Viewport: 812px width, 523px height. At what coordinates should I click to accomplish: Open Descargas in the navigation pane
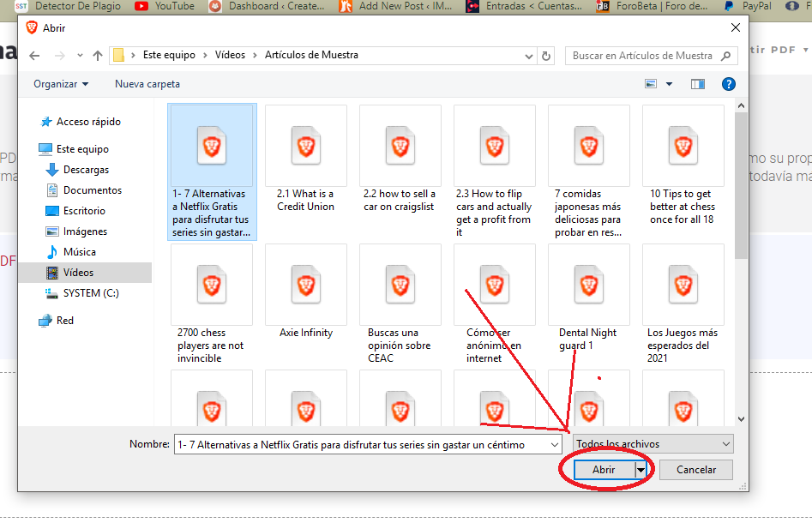(86, 170)
